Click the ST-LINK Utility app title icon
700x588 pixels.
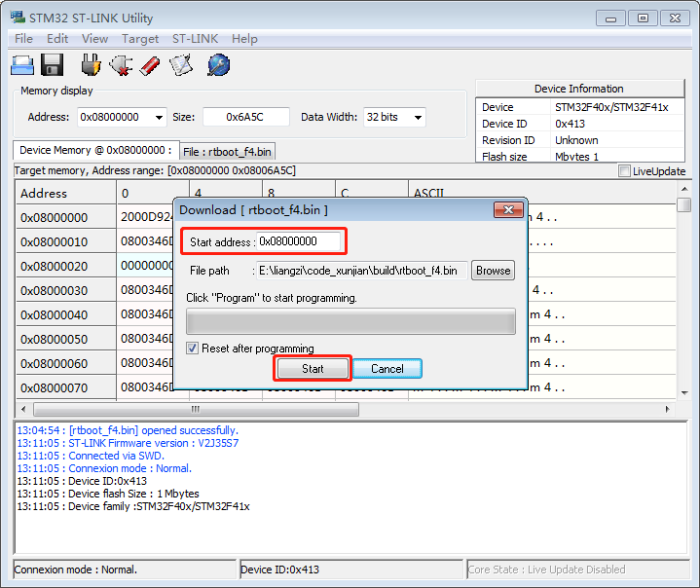pyautogui.click(x=18, y=18)
